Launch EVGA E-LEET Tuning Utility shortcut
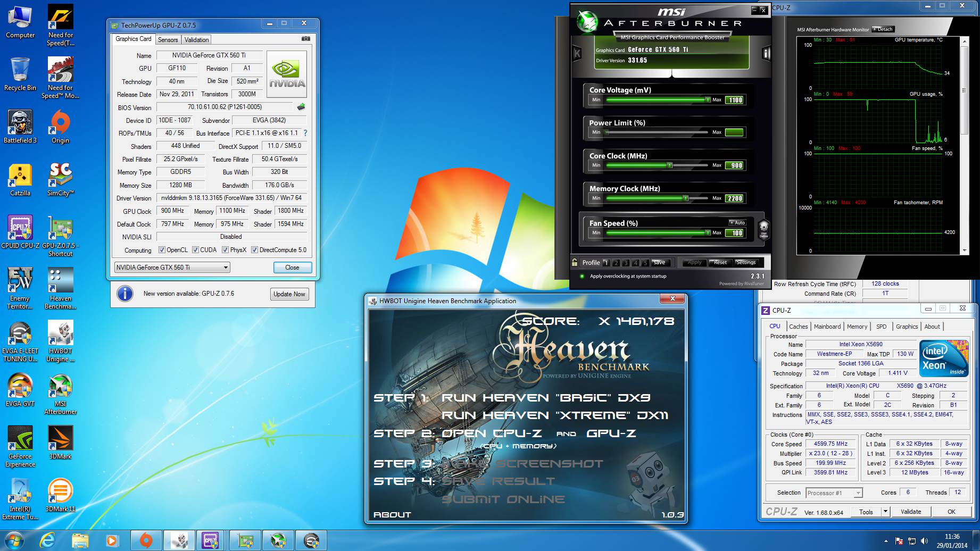Viewport: 980px width, 551px height. pos(20,341)
